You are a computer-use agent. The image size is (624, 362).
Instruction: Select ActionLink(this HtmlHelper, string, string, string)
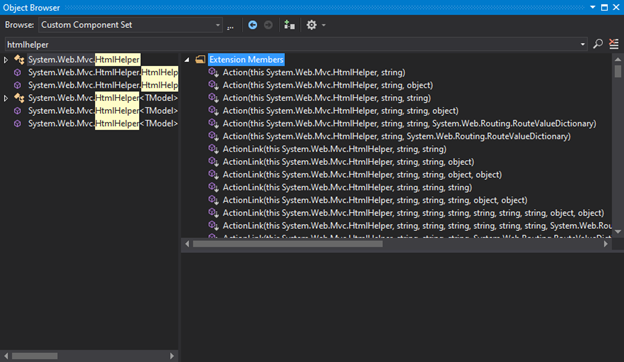[x=347, y=187]
